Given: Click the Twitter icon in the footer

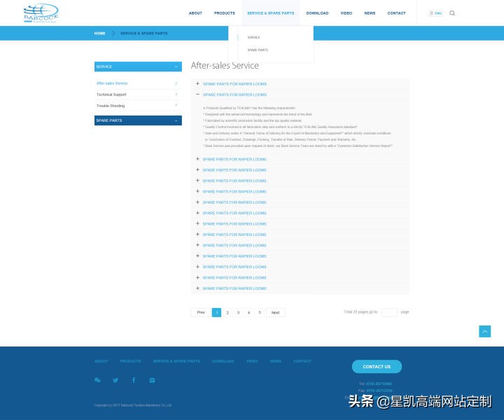Looking at the screenshot, I should tap(115, 381).
